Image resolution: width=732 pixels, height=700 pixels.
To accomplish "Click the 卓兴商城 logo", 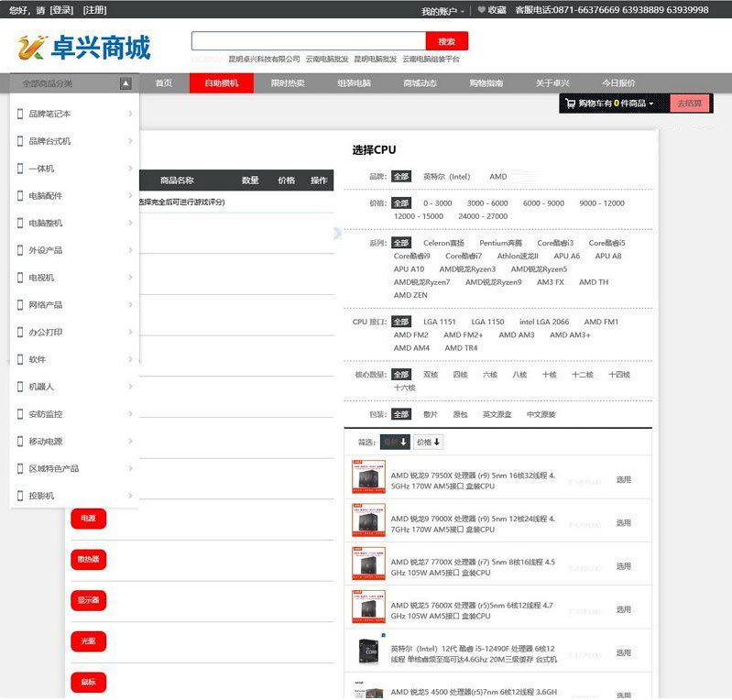I will (x=83, y=47).
